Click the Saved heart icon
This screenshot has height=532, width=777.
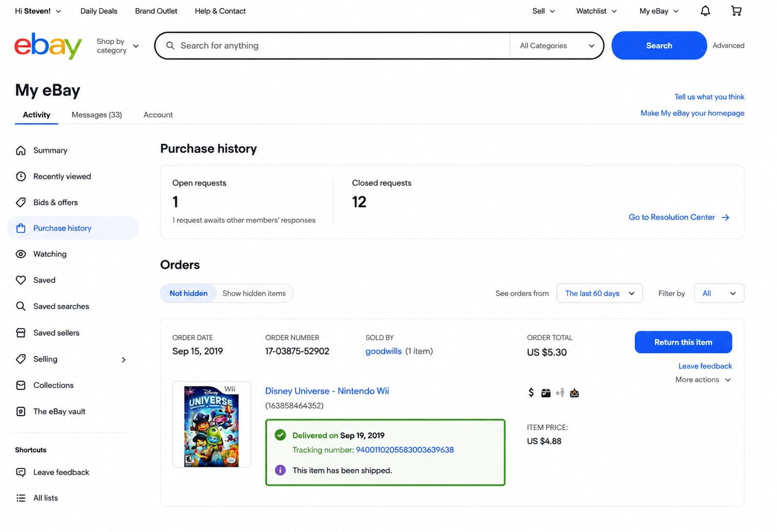point(21,280)
